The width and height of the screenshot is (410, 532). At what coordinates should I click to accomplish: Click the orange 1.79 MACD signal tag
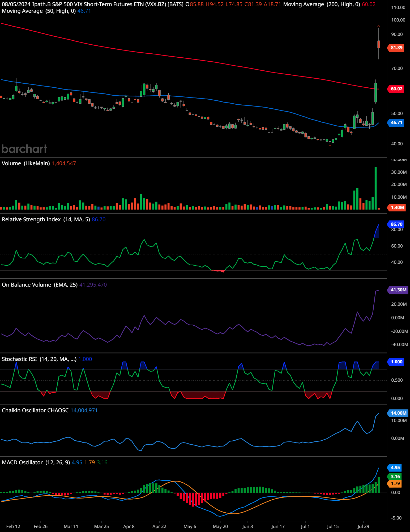coord(395,483)
